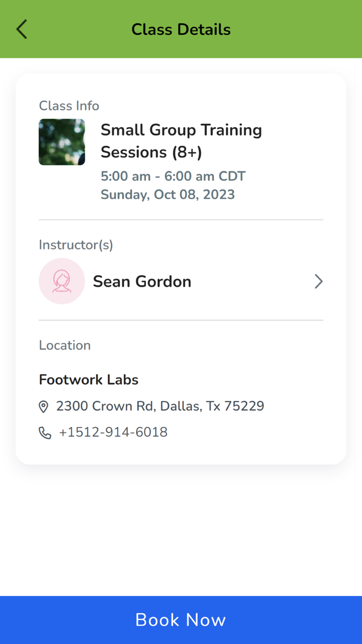Open the class photo thumbnail

tap(62, 142)
